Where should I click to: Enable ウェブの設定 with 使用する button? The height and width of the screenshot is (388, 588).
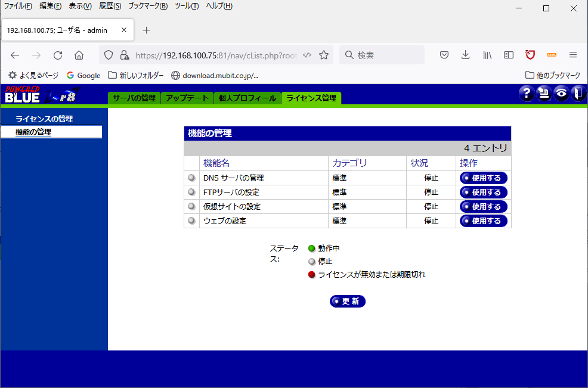pos(484,221)
